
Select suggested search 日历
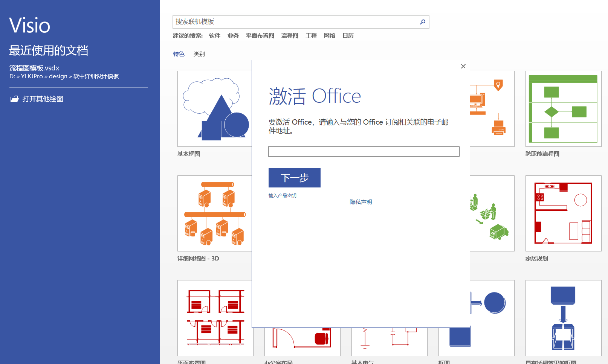coord(348,36)
